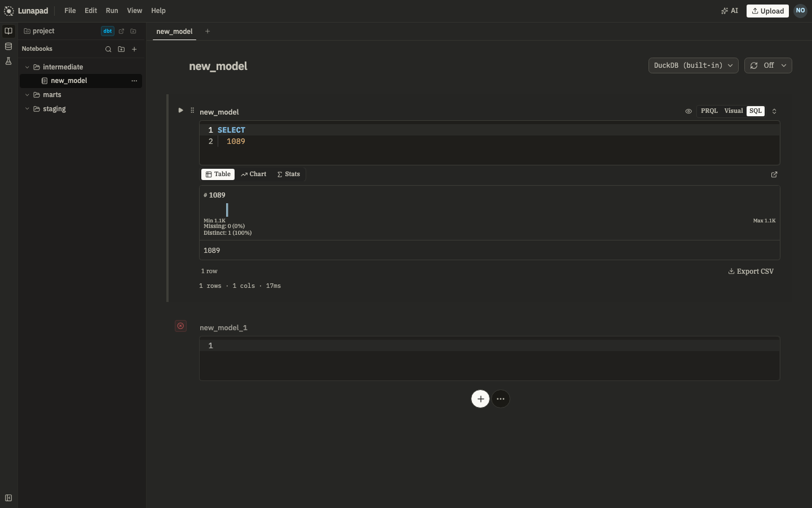Open the Notebooks book icon in sidebar
812x508 pixels.
(8, 31)
